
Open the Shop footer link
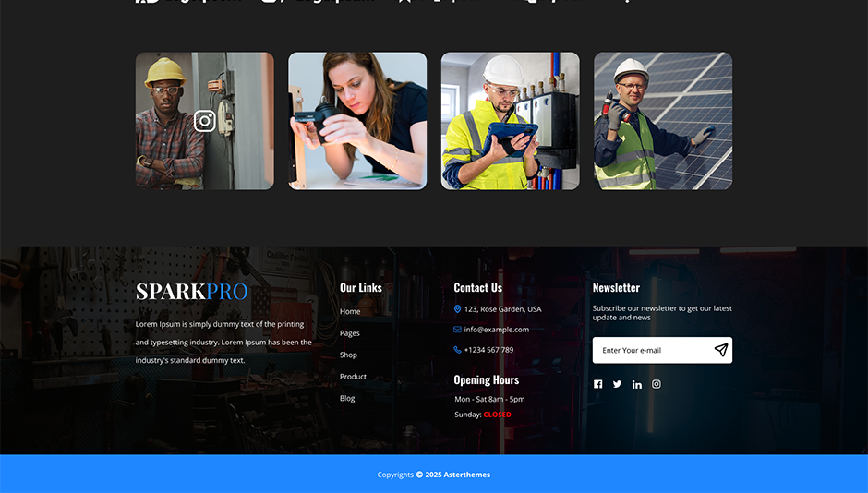tap(348, 355)
